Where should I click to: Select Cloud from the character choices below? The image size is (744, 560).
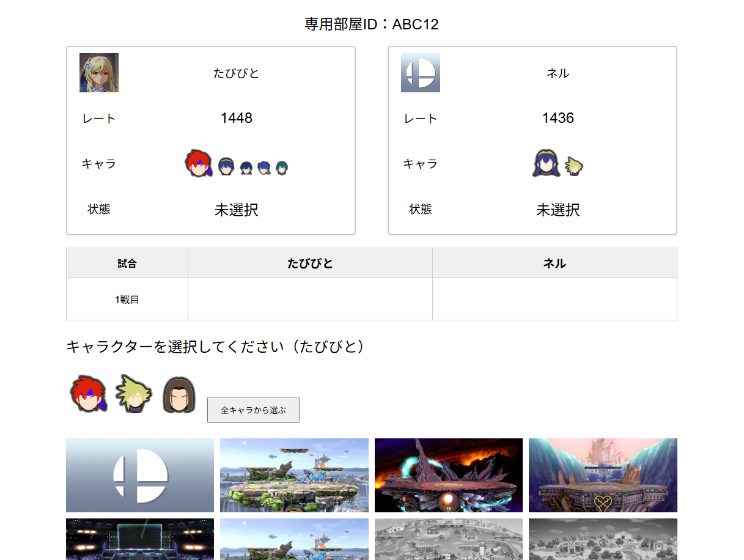134,394
